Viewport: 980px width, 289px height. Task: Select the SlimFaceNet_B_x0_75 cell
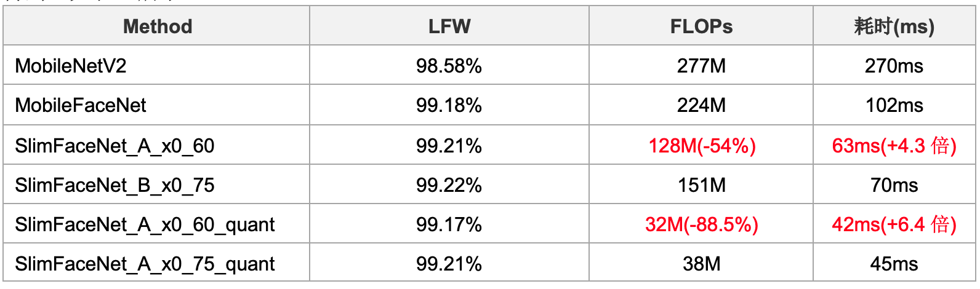(x=157, y=184)
